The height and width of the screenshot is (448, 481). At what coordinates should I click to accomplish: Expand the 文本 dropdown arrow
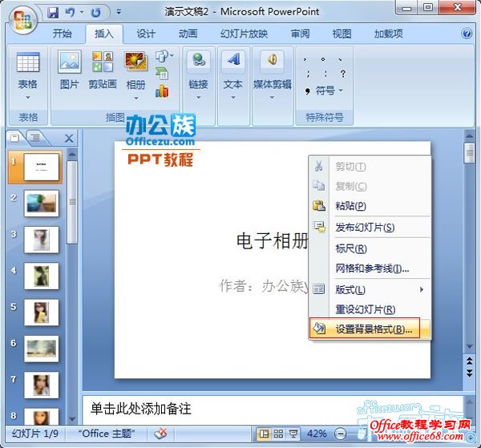pyautogui.click(x=233, y=98)
